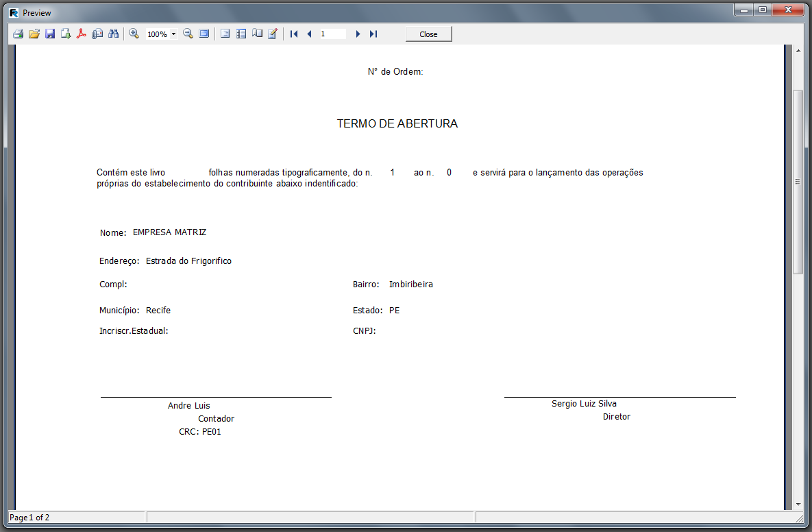Jump to the last page
Image resolution: width=812 pixels, height=532 pixels.
pos(373,34)
